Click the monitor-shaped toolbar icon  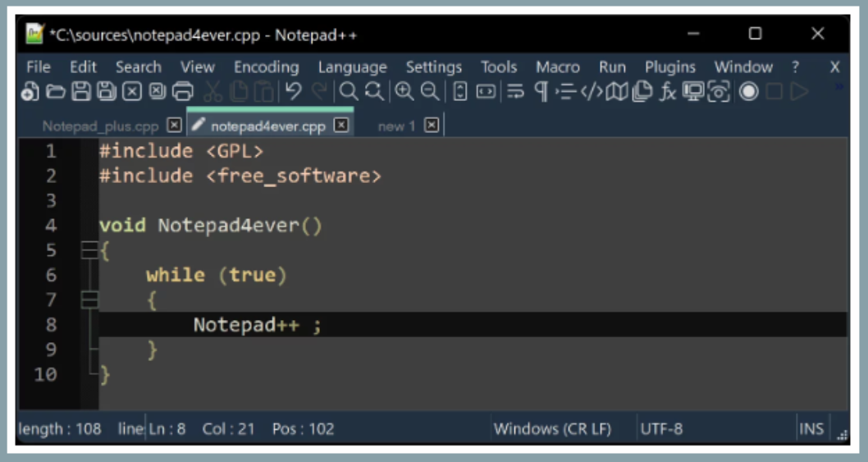(x=693, y=91)
